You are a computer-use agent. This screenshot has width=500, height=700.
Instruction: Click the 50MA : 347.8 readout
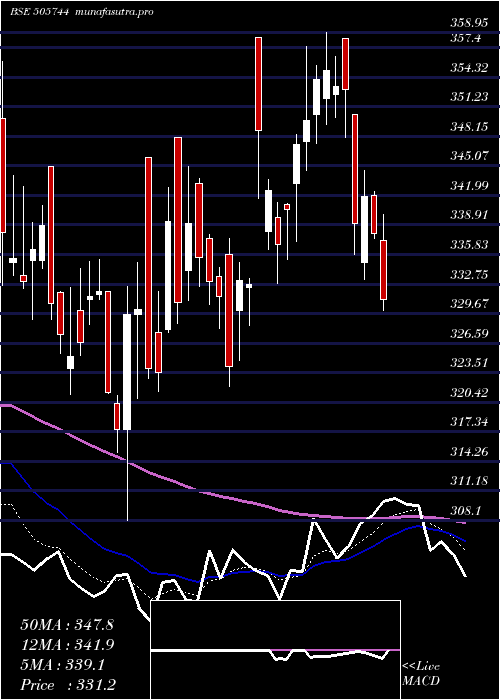click(67, 625)
